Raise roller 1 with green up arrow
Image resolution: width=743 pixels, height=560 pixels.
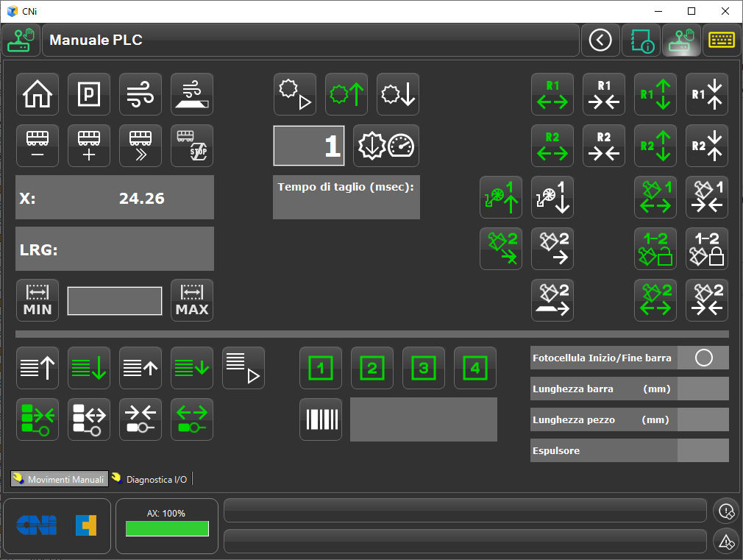coord(501,197)
